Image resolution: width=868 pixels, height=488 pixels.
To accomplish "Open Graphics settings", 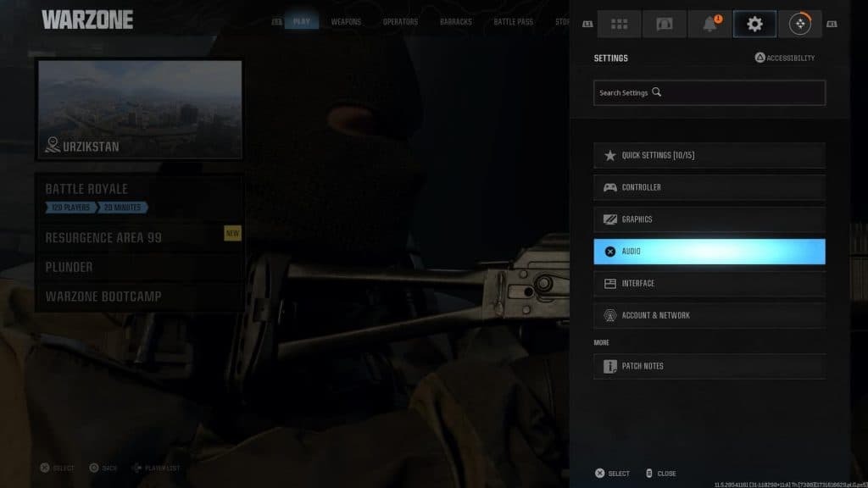I will click(709, 219).
